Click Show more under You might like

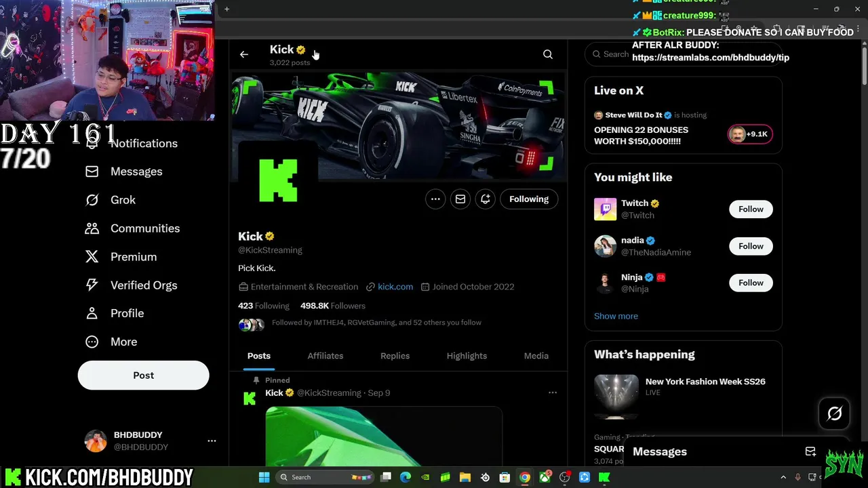pos(616,316)
